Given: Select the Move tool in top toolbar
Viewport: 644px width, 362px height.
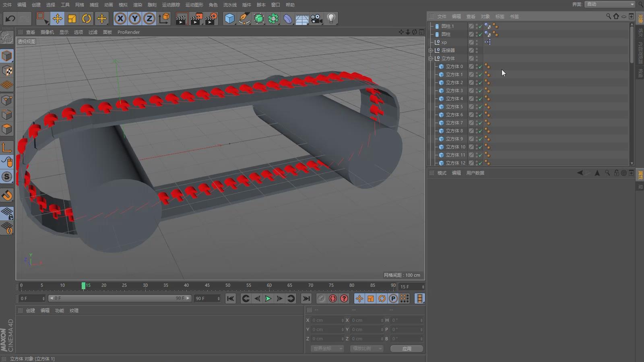Looking at the screenshot, I should point(57,19).
